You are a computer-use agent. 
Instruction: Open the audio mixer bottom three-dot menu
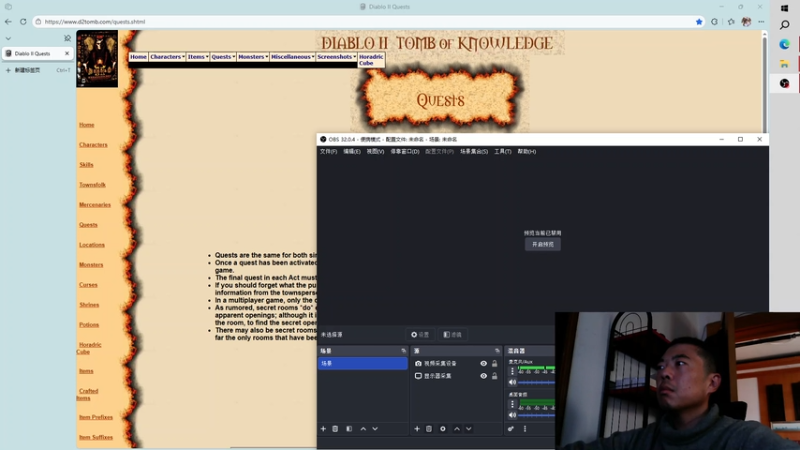point(524,429)
